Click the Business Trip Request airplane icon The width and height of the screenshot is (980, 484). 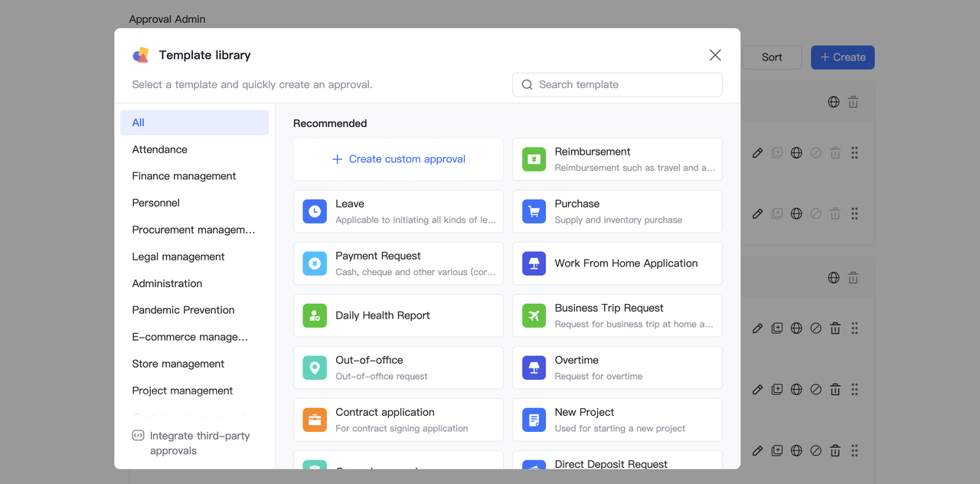pos(534,316)
